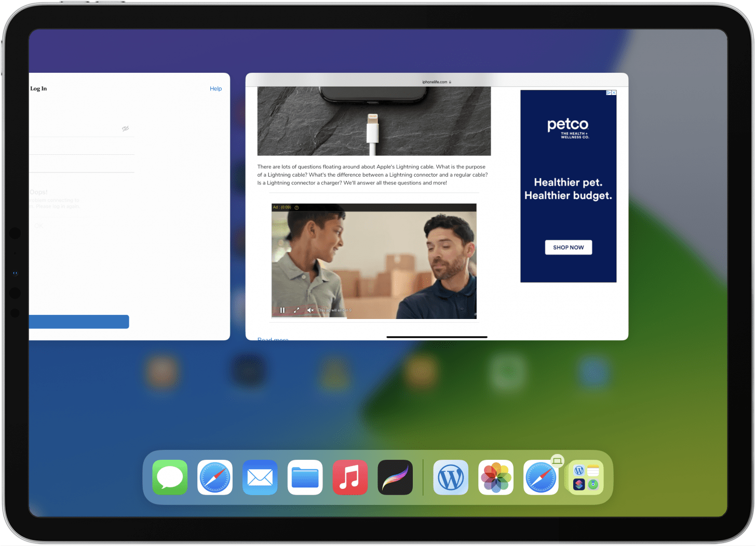
Task: Open Mail from the Dock
Action: click(260, 477)
